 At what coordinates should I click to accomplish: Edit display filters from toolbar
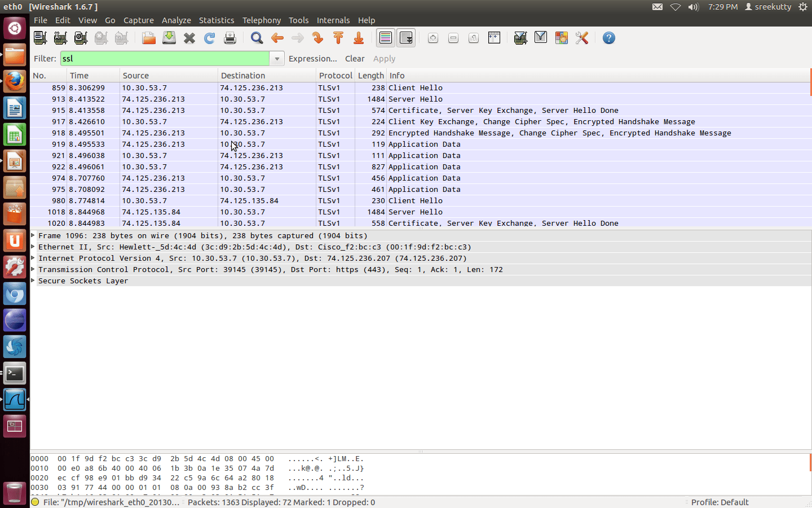pyautogui.click(x=541, y=38)
